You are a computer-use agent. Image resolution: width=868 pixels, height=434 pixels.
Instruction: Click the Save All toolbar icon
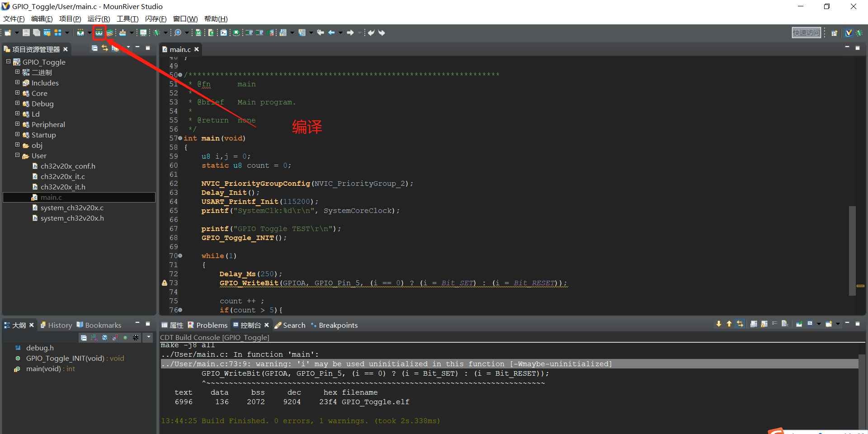click(x=37, y=33)
